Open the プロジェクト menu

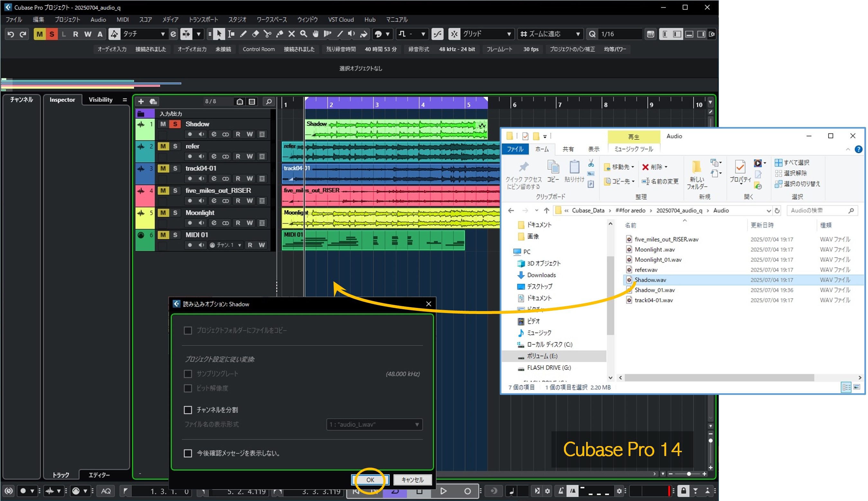[67, 20]
